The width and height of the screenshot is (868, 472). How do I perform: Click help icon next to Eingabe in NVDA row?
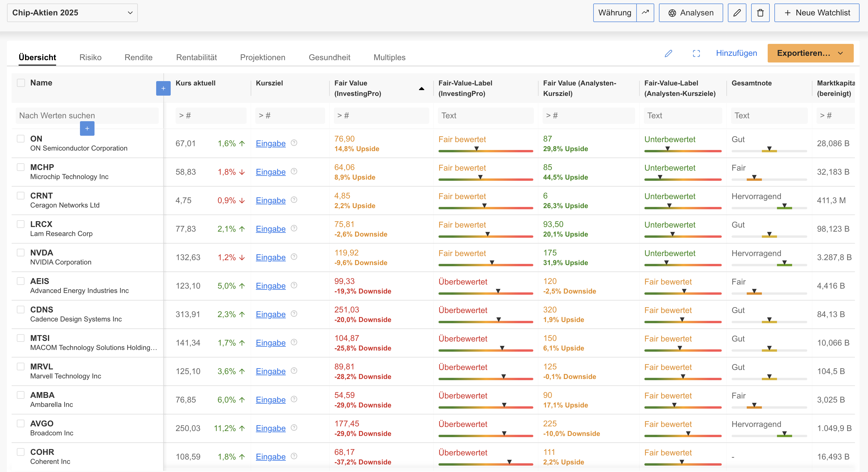(294, 257)
